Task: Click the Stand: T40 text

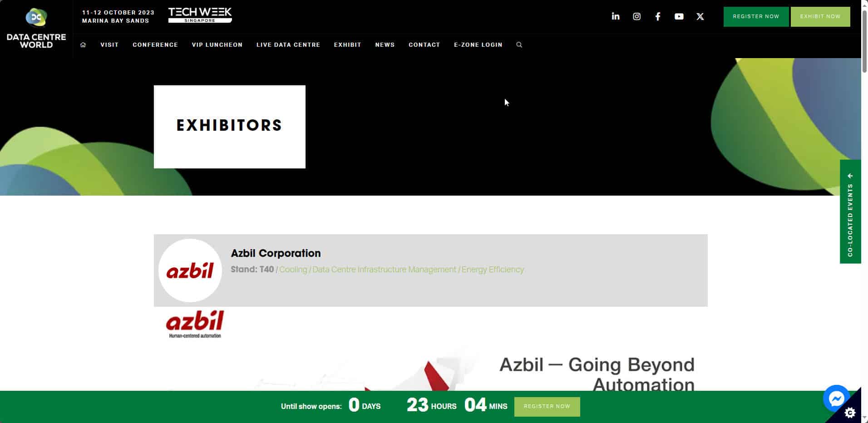Action: coord(252,270)
